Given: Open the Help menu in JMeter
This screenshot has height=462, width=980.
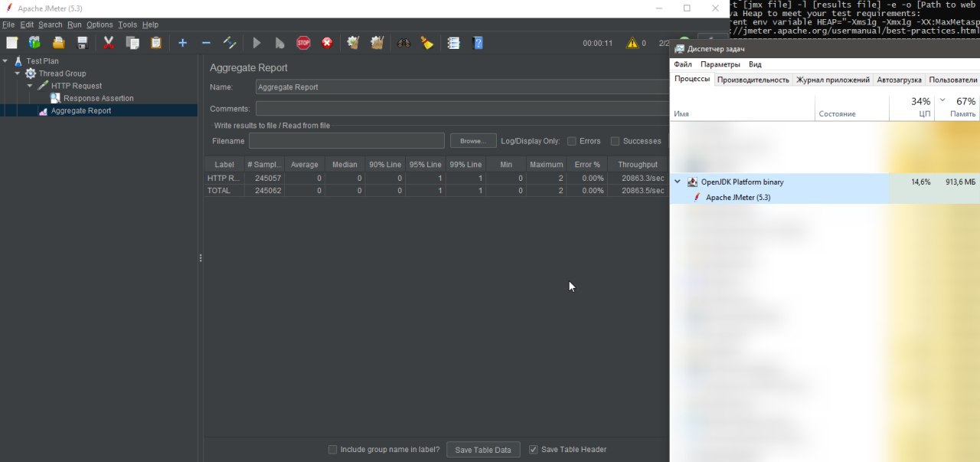Looking at the screenshot, I should click(150, 25).
